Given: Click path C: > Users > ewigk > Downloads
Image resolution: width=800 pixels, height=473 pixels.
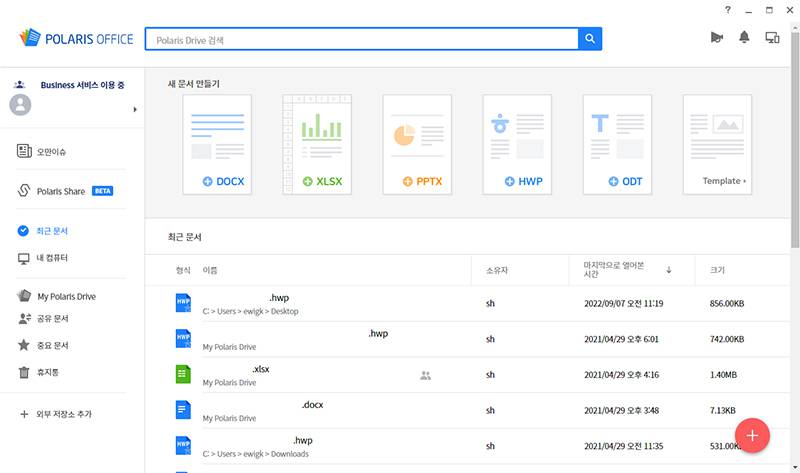Looking at the screenshot, I should click(x=256, y=454).
